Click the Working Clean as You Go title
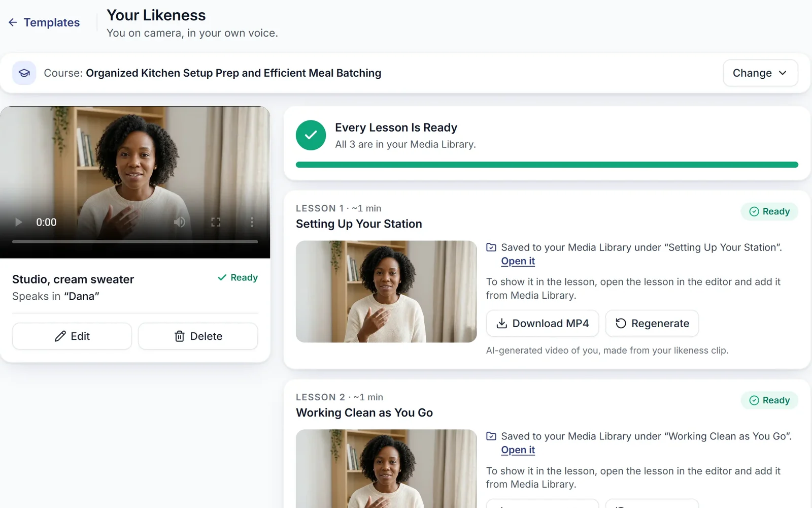 coord(364,413)
